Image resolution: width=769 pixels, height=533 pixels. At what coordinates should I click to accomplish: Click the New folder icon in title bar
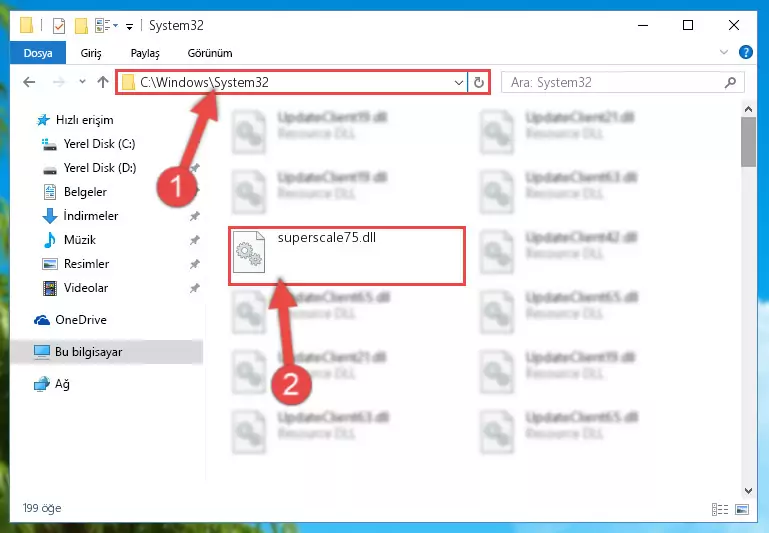pos(81,25)
